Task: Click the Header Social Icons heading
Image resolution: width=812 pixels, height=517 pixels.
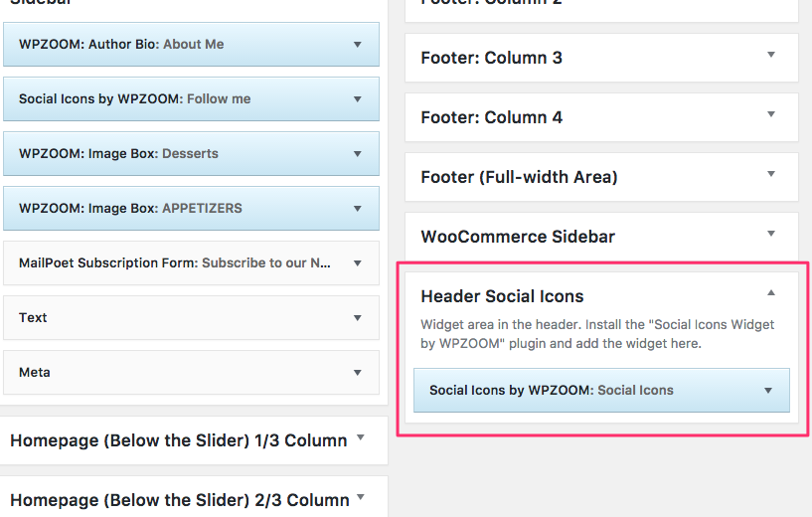Action: pyautogui.click(x=502, y=296)
